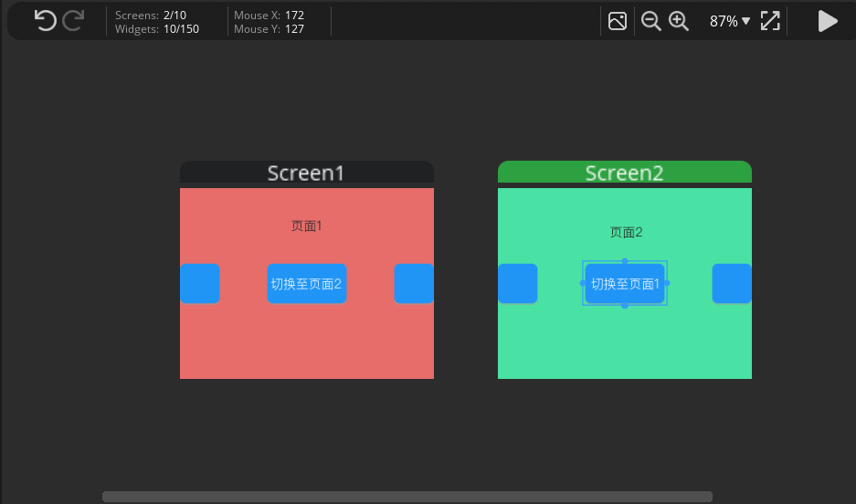This screenshot has width=856, height=504.
Task: Select the Screen2 title tab
Action: pos(625,173)
